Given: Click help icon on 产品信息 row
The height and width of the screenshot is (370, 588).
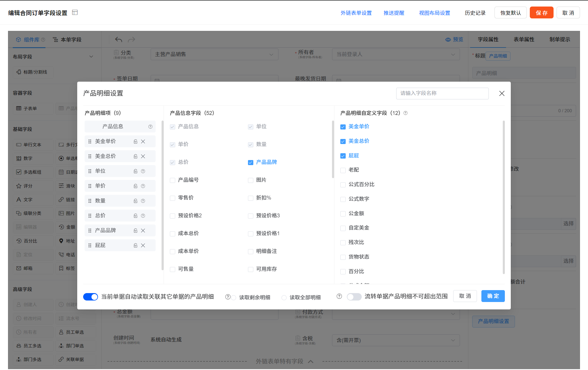Looking at the screenshot, I should point(150,127).
